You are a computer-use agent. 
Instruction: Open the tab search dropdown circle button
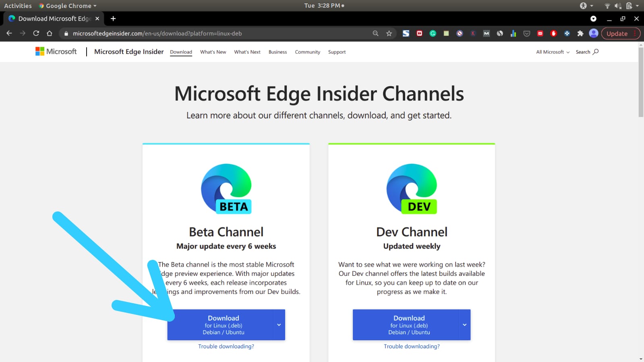click(593, 19)
